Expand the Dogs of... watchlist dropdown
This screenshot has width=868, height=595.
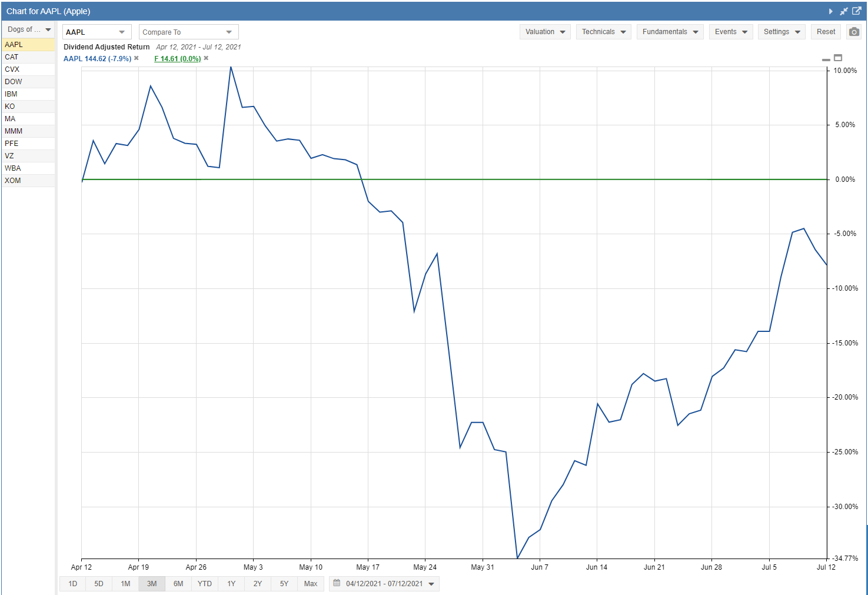29,29
